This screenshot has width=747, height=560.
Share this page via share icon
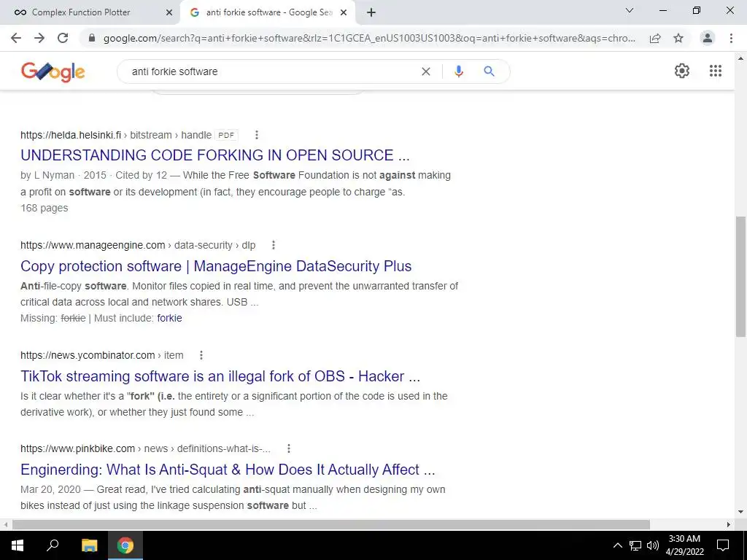point(655,38)
